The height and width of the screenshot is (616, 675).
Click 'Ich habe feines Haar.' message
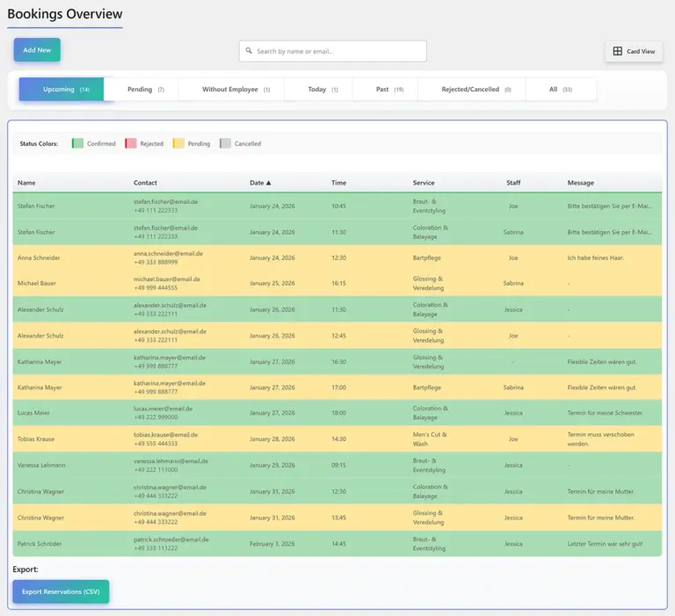(595, 257)
